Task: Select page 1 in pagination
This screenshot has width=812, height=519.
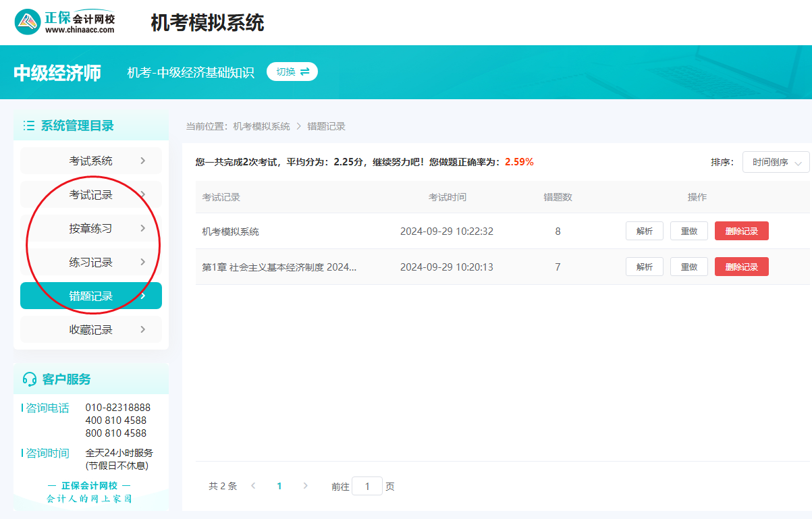Action: point(279,485)
